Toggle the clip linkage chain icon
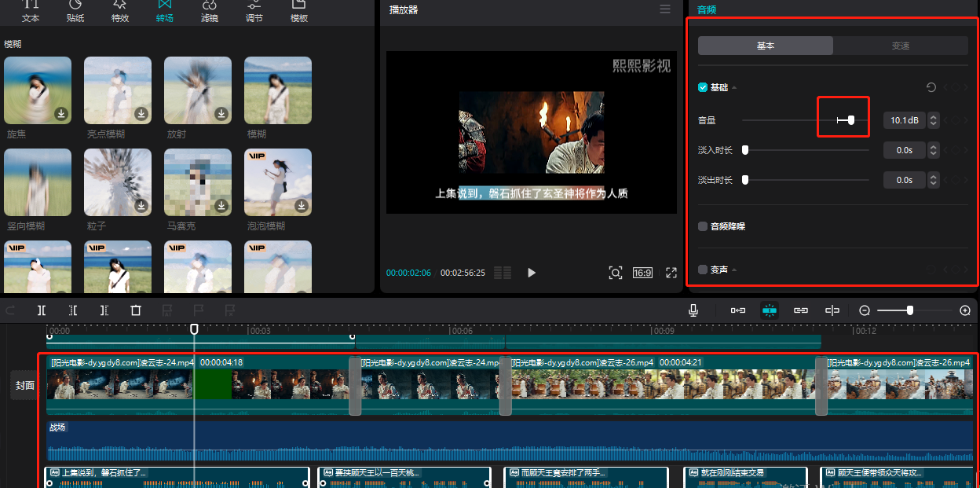980x488 pixels. point(801,310)
